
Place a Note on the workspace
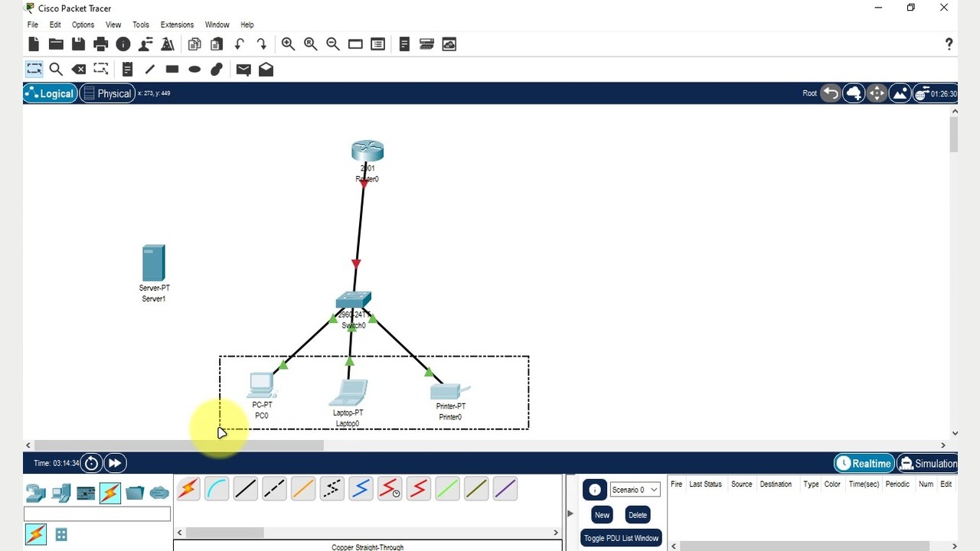click(x=127, y=70)
